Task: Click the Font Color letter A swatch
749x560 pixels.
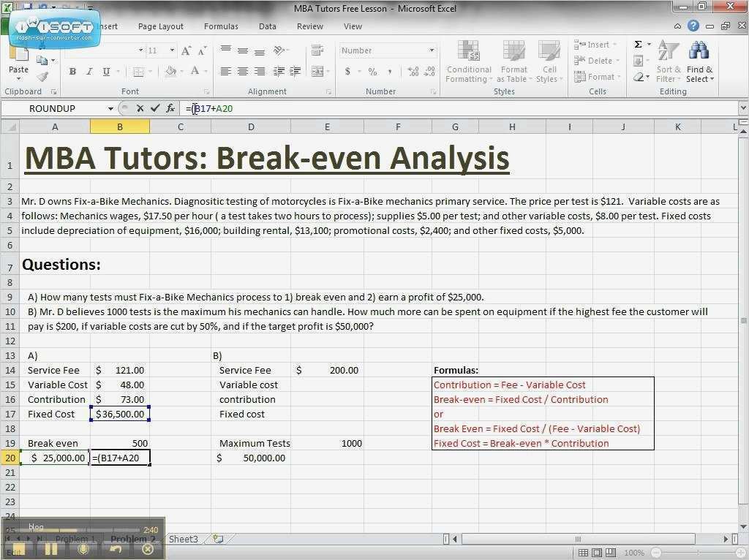Action: [195, 72]
